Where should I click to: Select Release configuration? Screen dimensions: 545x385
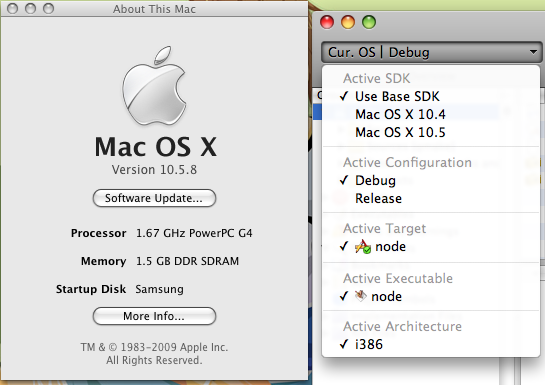[431, 198]
